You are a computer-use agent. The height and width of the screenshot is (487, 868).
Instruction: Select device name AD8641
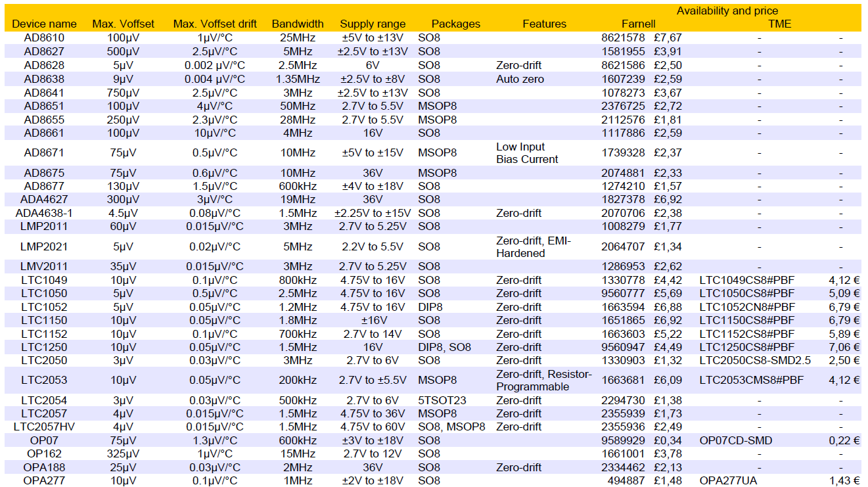(45, 93)
